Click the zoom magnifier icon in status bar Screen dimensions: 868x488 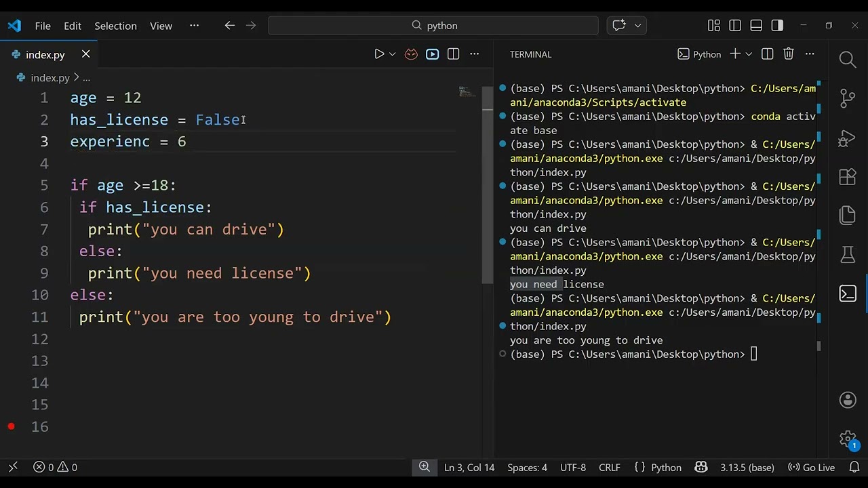pyautogui.click(x=425, y=467)
